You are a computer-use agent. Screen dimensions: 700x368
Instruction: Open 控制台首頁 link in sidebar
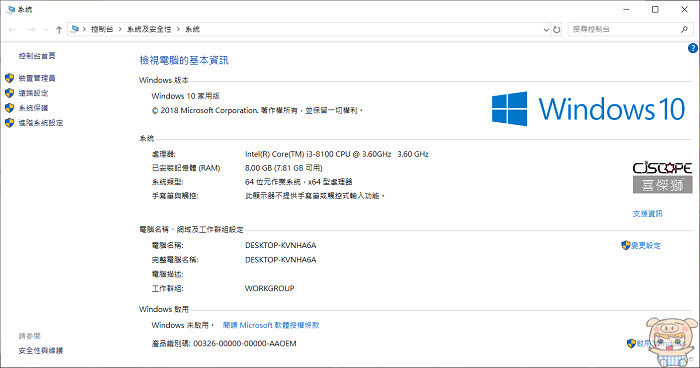point(37,55)
